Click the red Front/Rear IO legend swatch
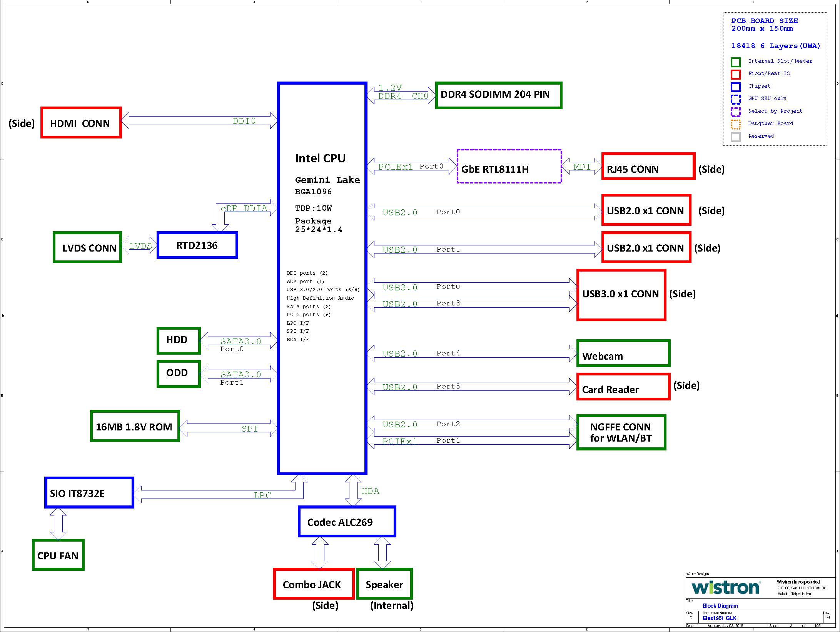The height and width of the screenshot is (632, 840). [735, 74]
